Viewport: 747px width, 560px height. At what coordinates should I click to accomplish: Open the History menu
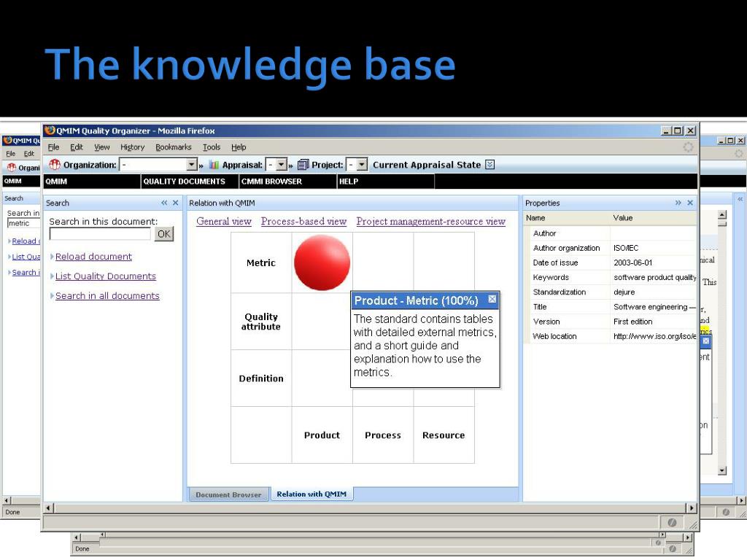tap(133, 147)
